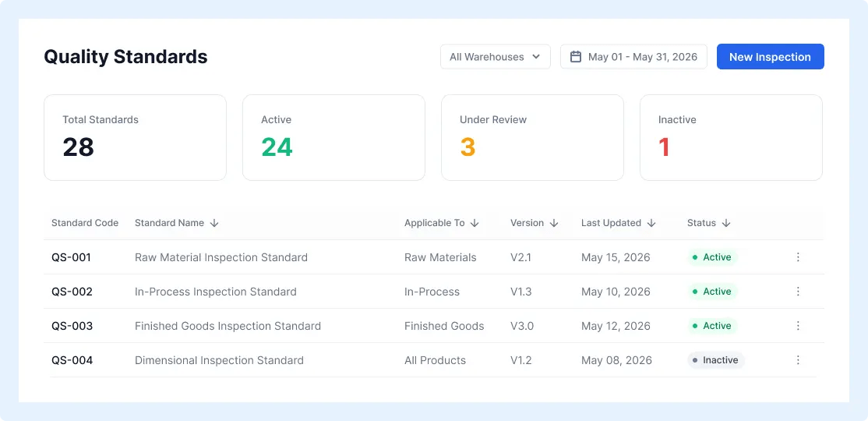
Task: Sort by Standard Name arrow icon
Action: pyautogui.click(x=215, y=223)
